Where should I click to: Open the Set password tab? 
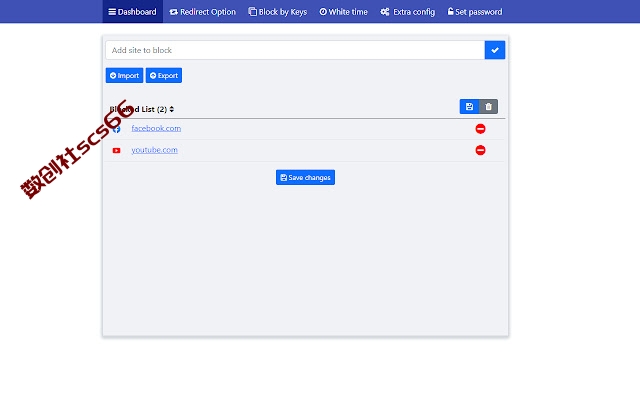(x=475, y=12)
